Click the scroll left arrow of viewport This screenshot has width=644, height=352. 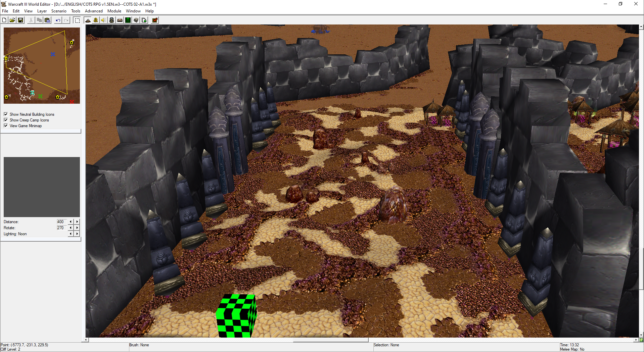point(86,340)
